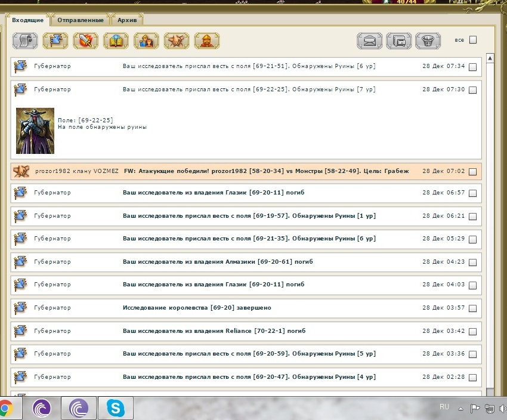Tick checkbox for 28 Дек 07:34 message
The height and width of the screenshot is (420, 507).
pos(473,67)
